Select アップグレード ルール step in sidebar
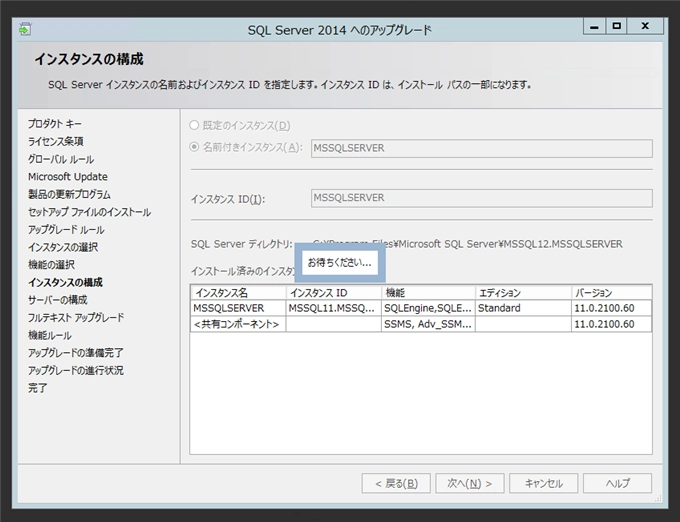The height and width of the screenshot is (522, 680). pos(66,230)
